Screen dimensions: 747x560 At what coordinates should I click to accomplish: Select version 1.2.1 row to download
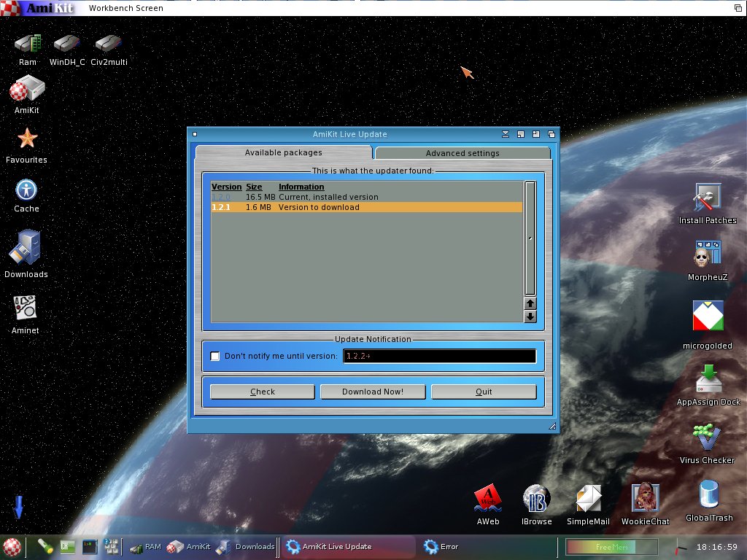pos(367,207)
